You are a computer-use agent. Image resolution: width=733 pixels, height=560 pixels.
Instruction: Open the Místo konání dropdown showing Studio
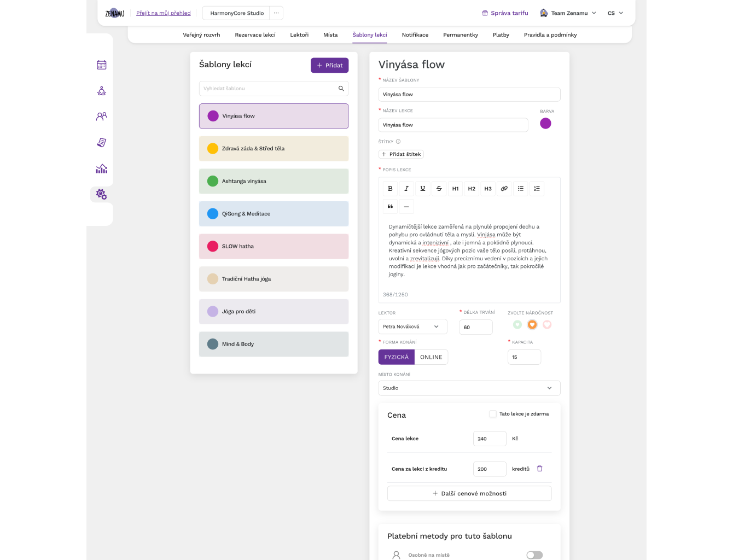click(x=469, y=388)
